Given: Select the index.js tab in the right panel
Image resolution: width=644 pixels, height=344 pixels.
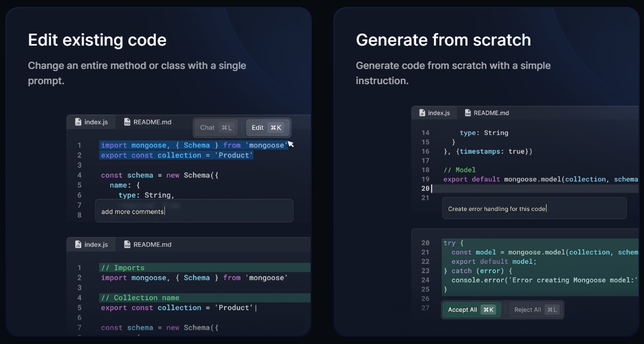Looking at the screenshot, I should pos(434,113).
